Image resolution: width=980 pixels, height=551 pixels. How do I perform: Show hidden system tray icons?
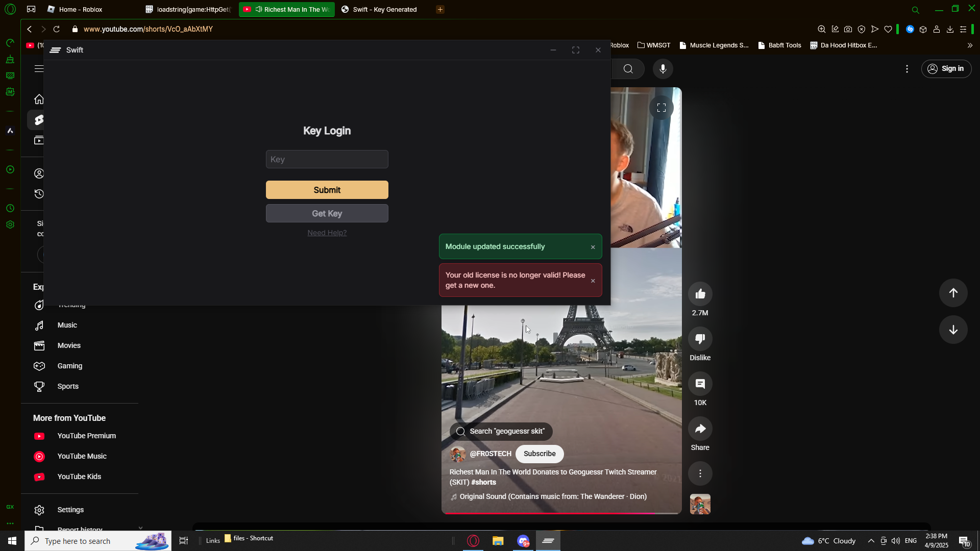point(871,541)
